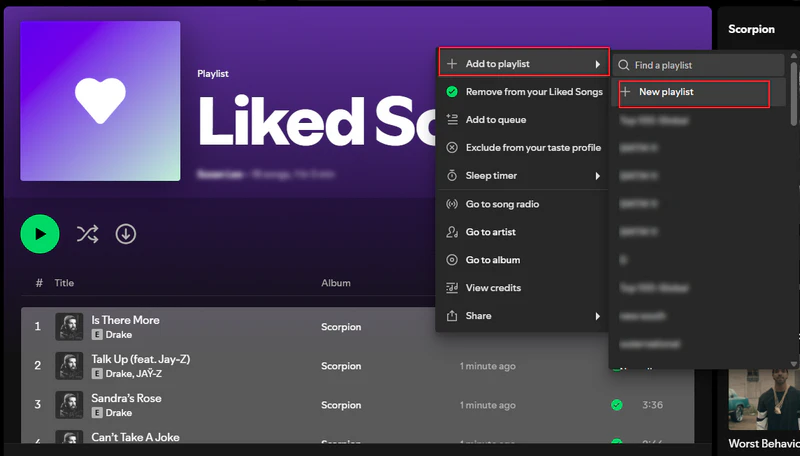800x456 pixels.
Task: Open the Worst Behavior video thumbnail
Action: pyautogui.click(x=764, y=400)
